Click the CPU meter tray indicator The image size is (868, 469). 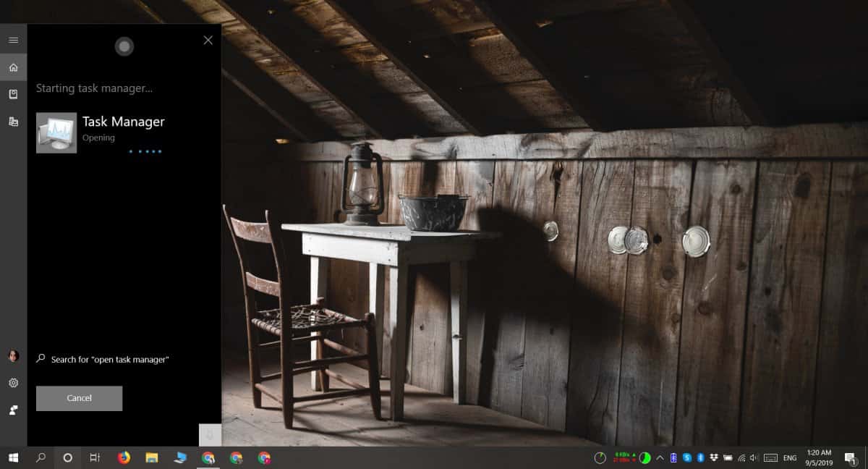click(599, 457)
